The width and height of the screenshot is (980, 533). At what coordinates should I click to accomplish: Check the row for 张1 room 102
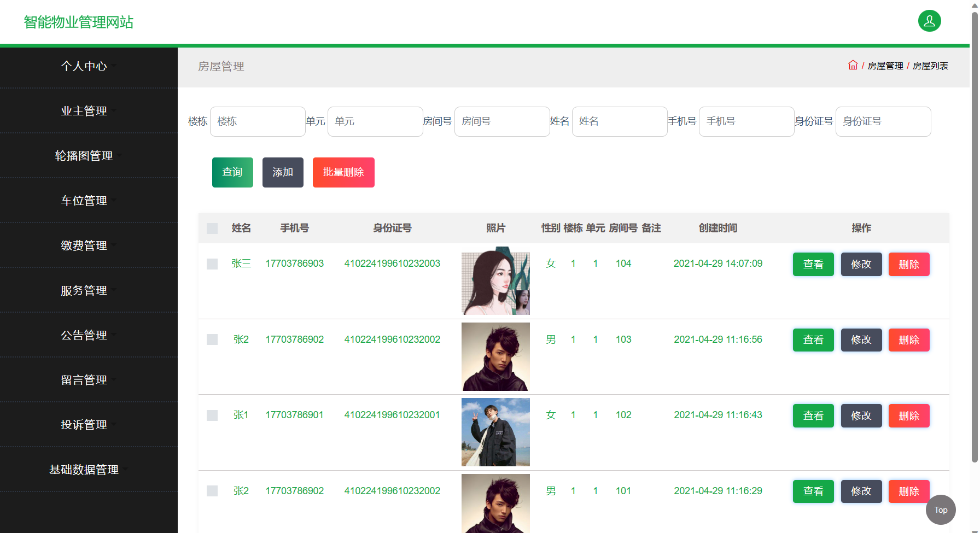212,415
